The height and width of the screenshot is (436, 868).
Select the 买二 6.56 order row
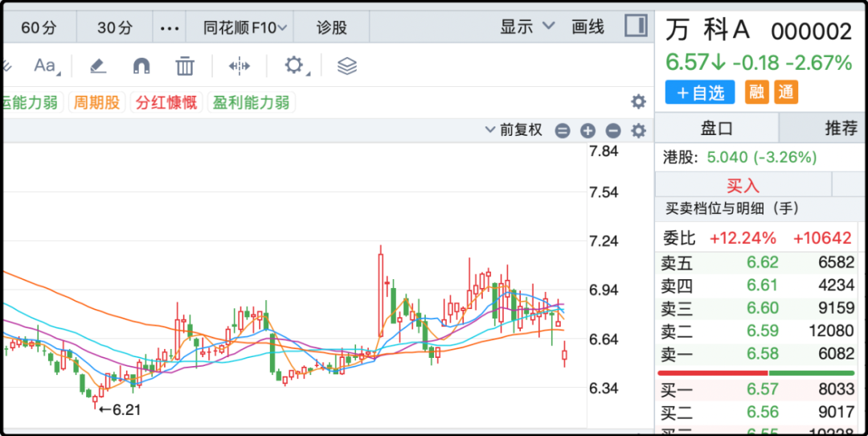coord(758,413)
